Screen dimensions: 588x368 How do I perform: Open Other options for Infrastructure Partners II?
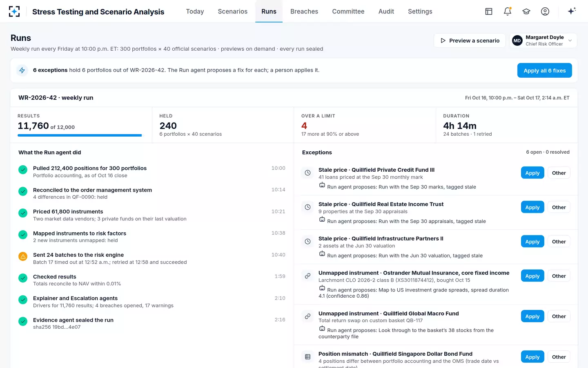pyautogui.click(x=559, y=242)
